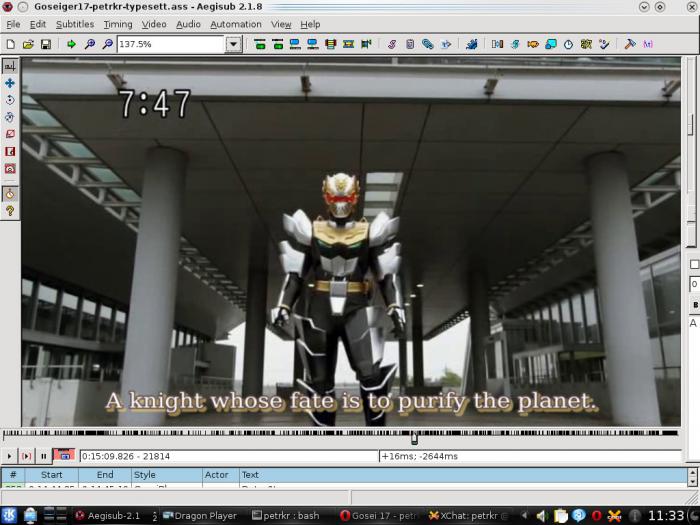The width and height of the screenshot is (700, 525).
Task: Select the rectangle Clip tool
Action: click(x=10, y=151)
